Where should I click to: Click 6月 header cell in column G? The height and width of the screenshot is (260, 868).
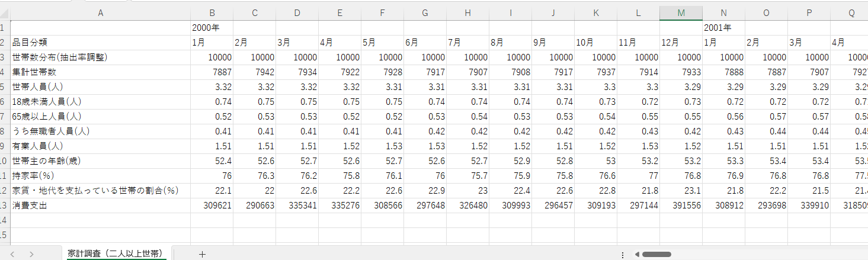click(x=425, y=43)
